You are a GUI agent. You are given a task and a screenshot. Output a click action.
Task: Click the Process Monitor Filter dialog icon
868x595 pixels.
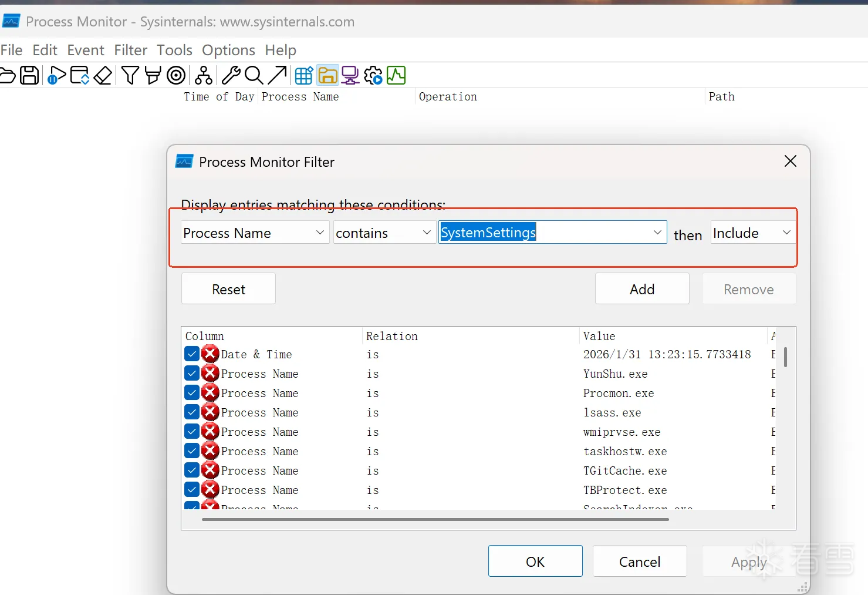point(184,162)
